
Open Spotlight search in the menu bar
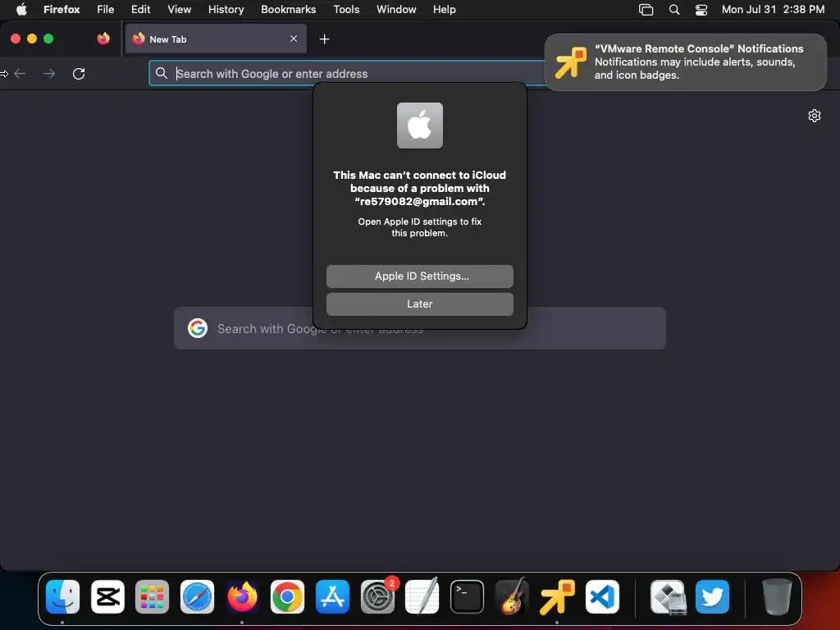pos(674,10)
